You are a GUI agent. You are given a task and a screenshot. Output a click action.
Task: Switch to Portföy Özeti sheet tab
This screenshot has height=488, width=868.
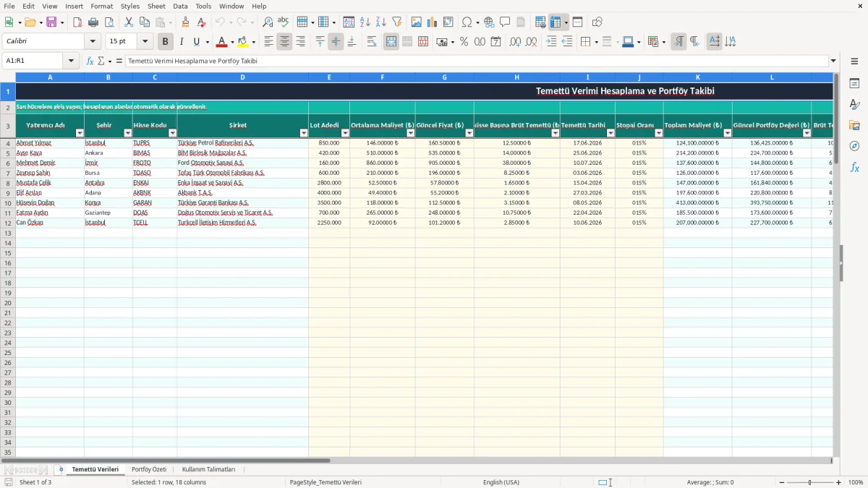149,469
